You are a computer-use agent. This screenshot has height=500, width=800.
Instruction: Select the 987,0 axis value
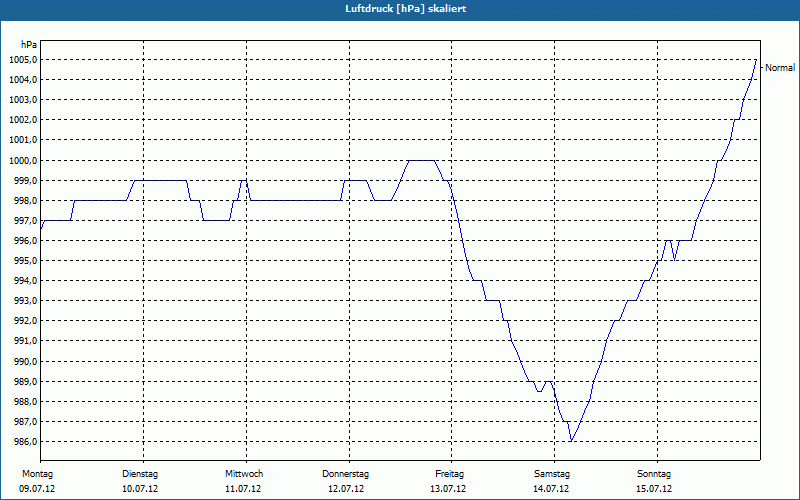26,421
